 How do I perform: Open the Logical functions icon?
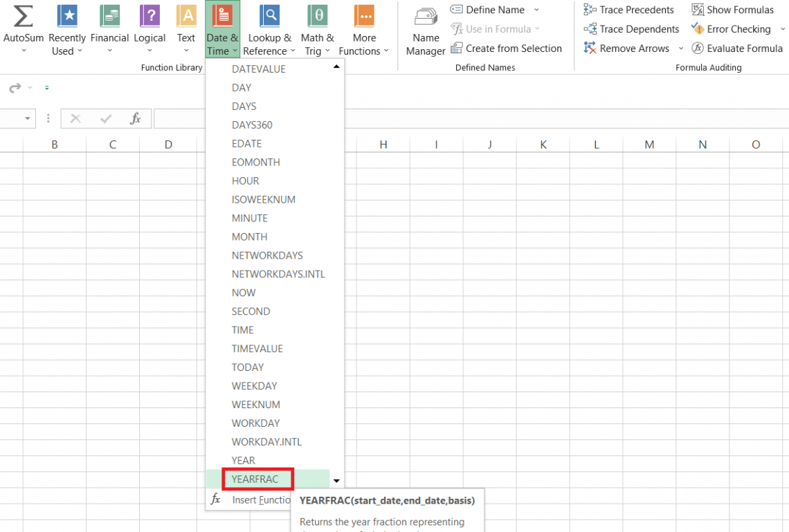point(149,16)
